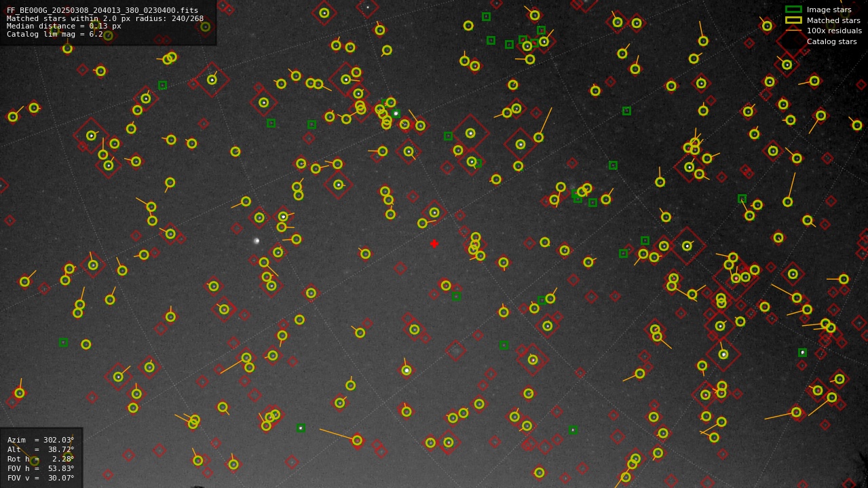This screenshot has width=868, height=488.
Task: Click the FITS file name text
Action: pos(102,10)
